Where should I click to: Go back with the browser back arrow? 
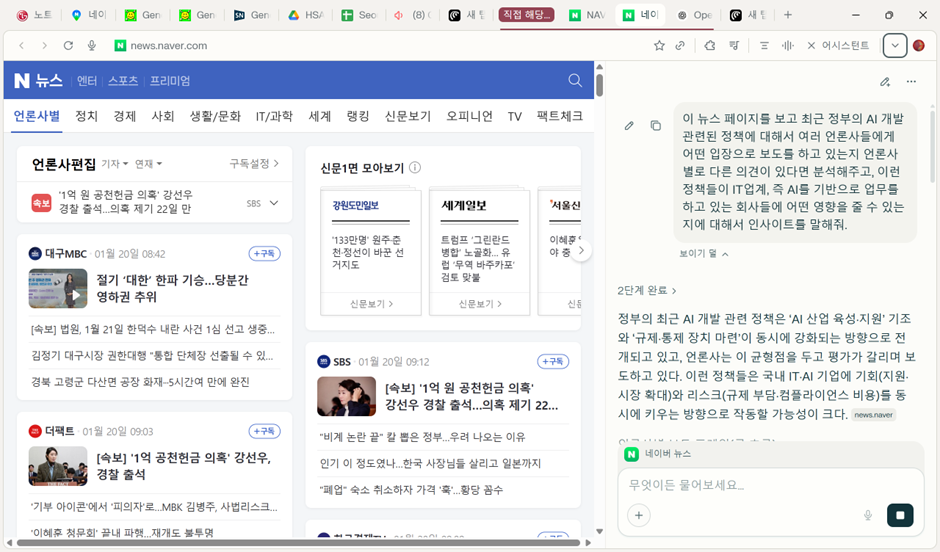click(22, 46)
